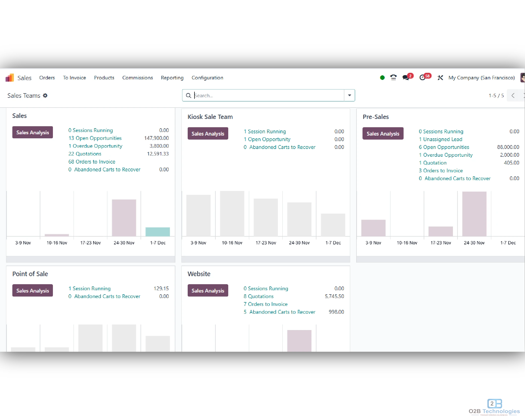This screenshot has height=420, width=525.
Task: Open the Configuration menu
Action: coord(207,78)
